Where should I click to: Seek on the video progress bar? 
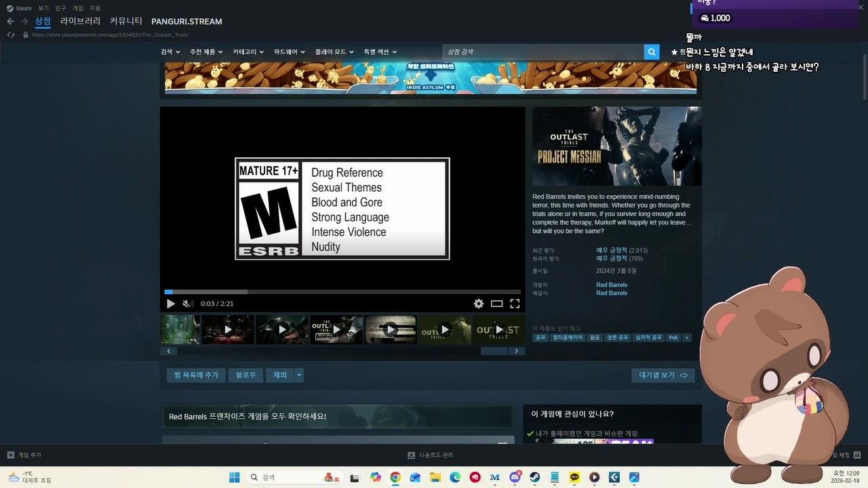coord(342,292)
